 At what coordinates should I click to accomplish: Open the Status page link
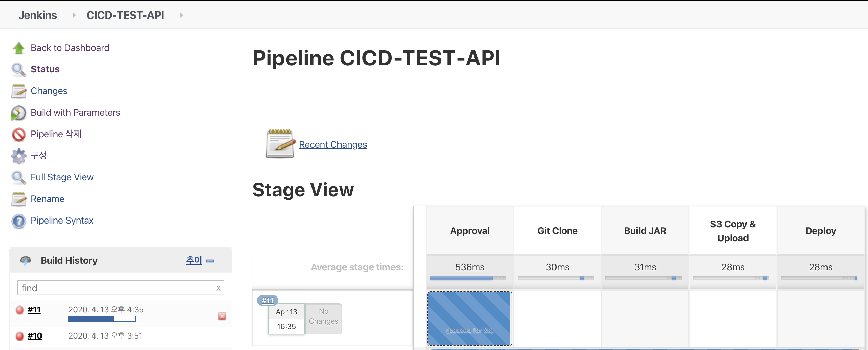[x=45, y=69]
